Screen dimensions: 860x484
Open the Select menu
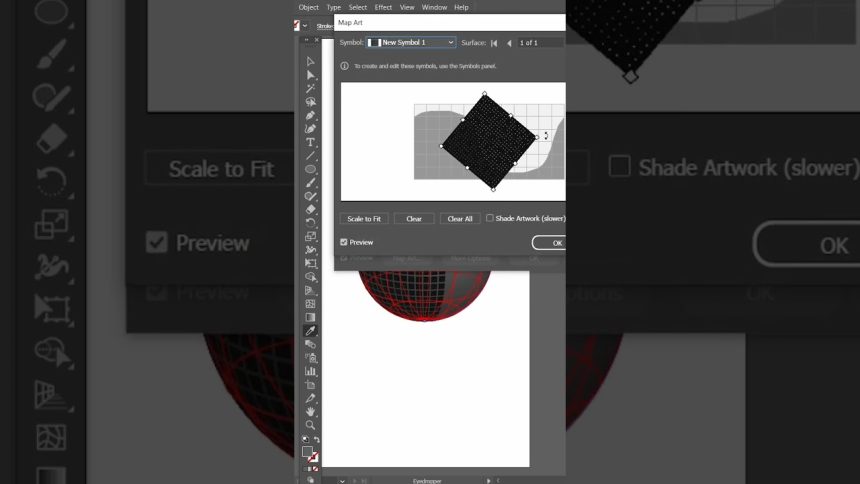[358, 7]
